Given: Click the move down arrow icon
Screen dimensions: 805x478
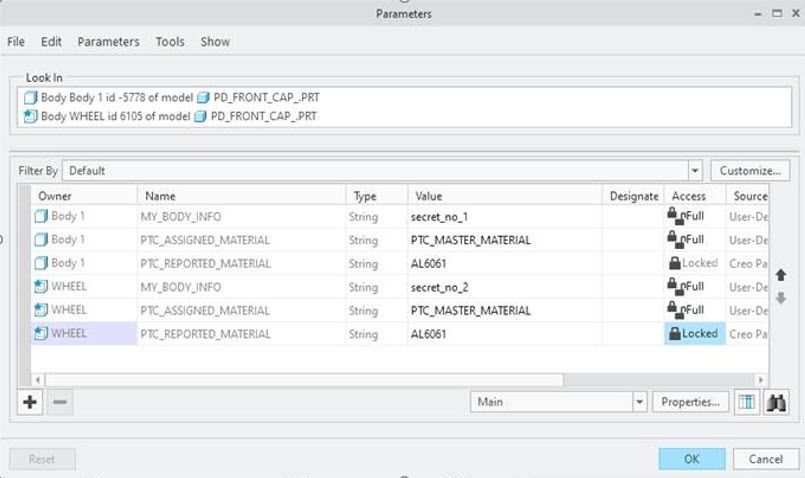Looking at the screenshot, I should point(781,298).
